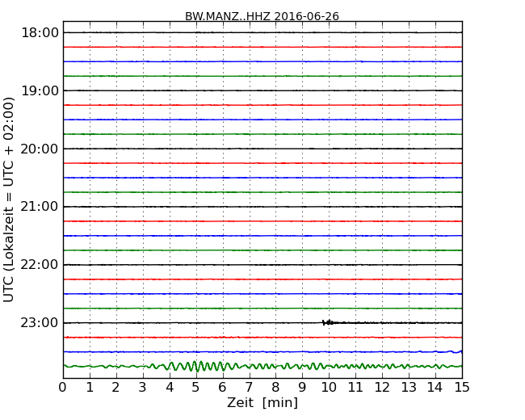Viewport: 525px width, 420px height.
Task: Click the seismic event spike on the 23:00 trace
Action: 328,322
